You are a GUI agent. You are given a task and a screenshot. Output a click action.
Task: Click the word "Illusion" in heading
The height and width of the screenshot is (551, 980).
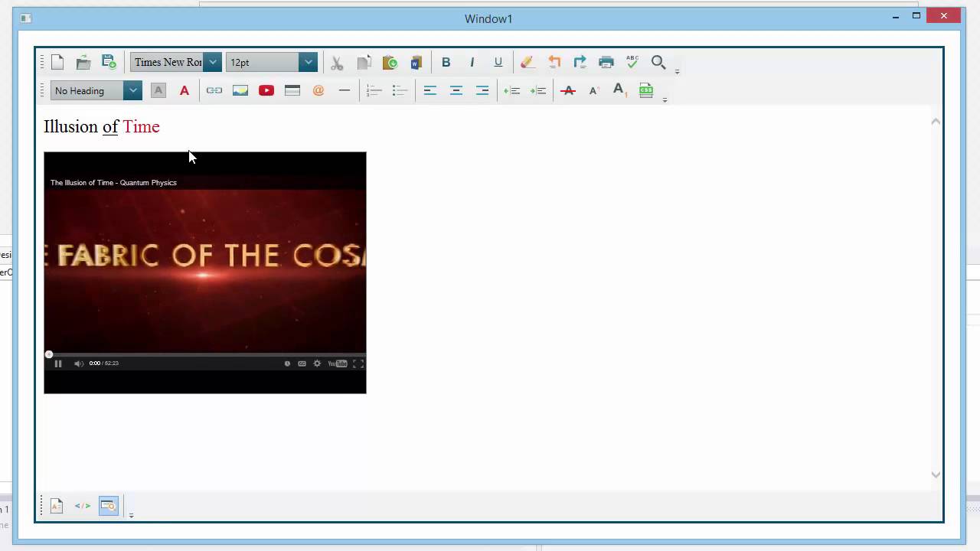pyautogui.click(x=71, y=126)
